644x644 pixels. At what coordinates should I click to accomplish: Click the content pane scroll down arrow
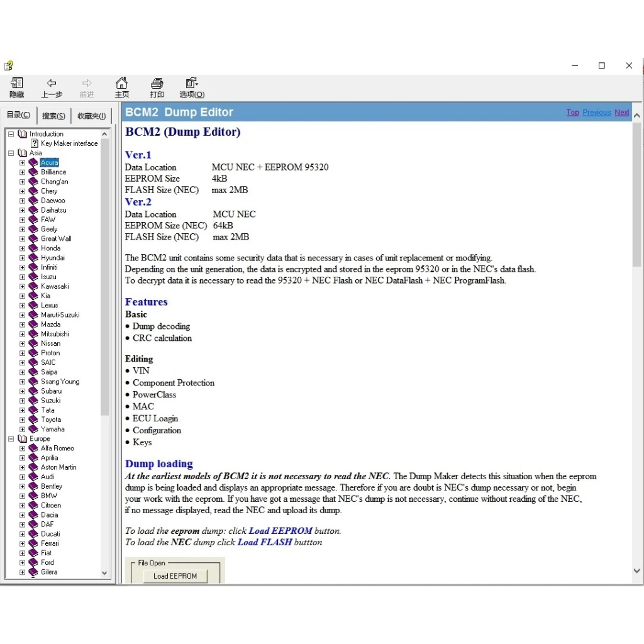[636, 570]
